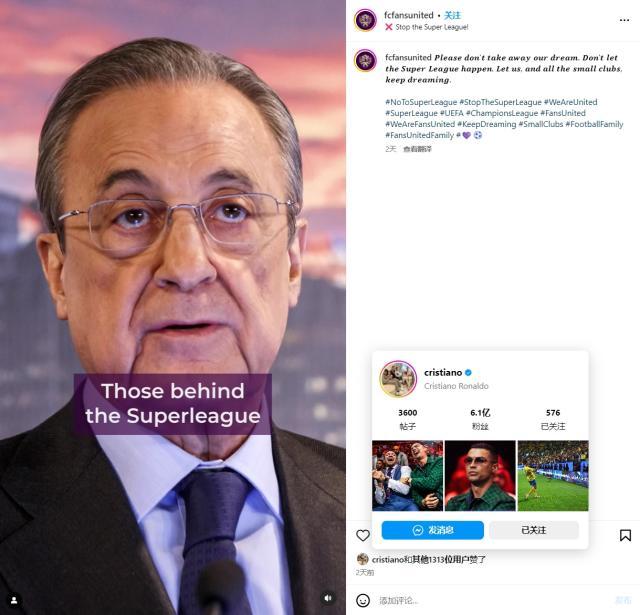Screen dimensions: 640x615
Task: Open Cristiano's red sunglasses post thumbnail
Action: tap(481, 476)
